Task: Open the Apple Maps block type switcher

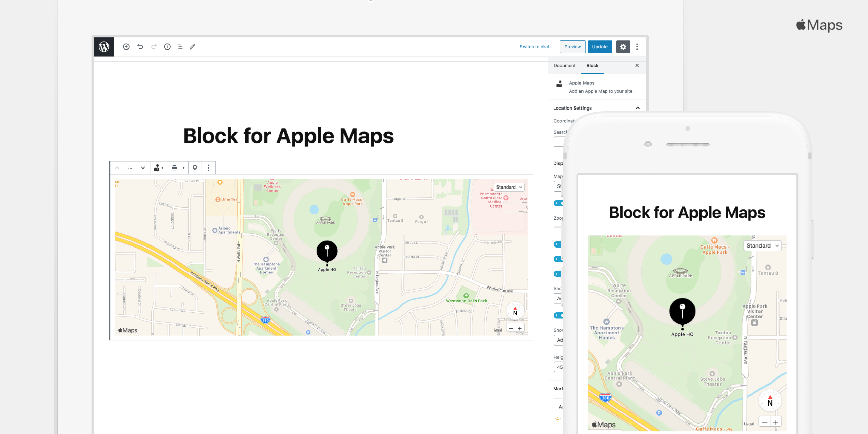Action: (x=158, y=168)
